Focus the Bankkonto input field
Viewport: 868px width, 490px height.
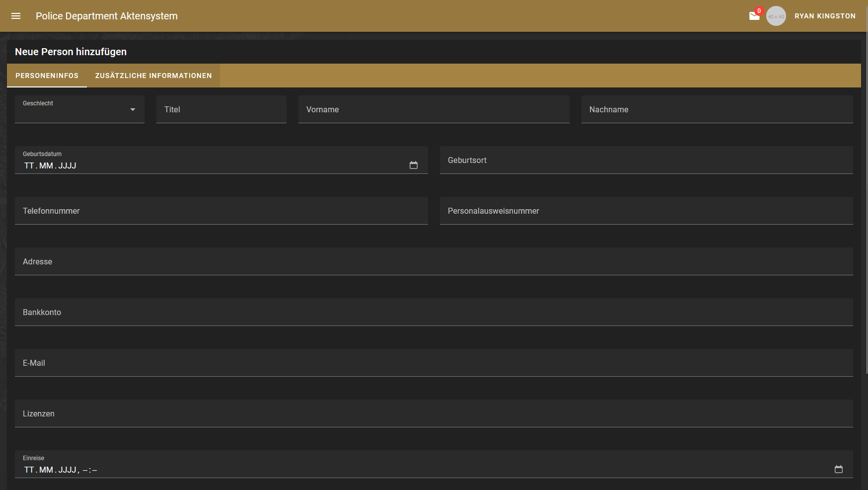click(x=434, y=312)
